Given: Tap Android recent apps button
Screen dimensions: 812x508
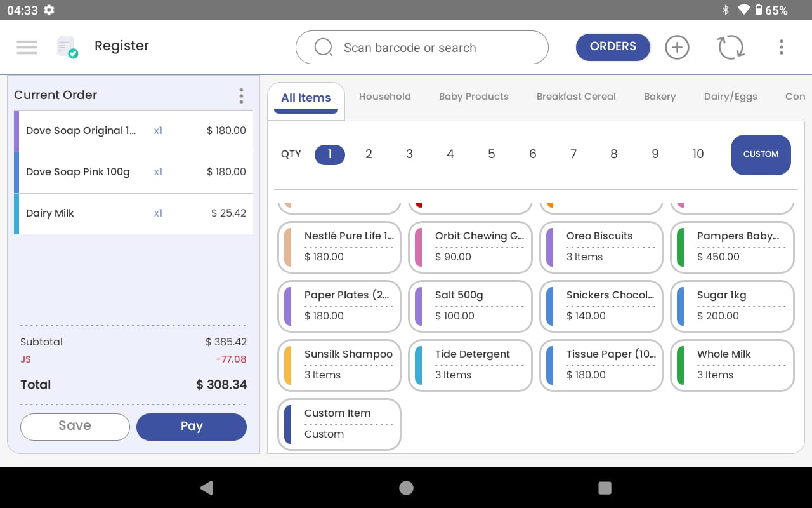Looking at the screenshot, I should pyautogui.click(x=605, y=488).
